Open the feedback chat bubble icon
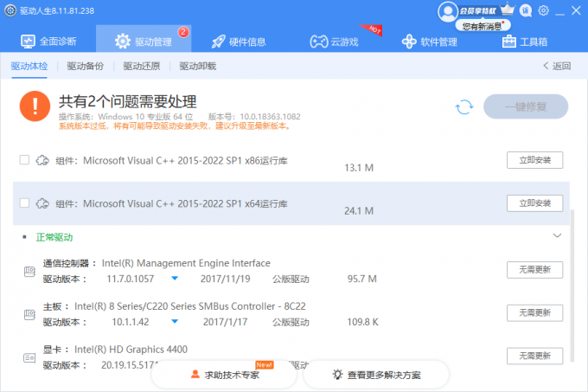The image size is (588, 392). click(526, 10)
